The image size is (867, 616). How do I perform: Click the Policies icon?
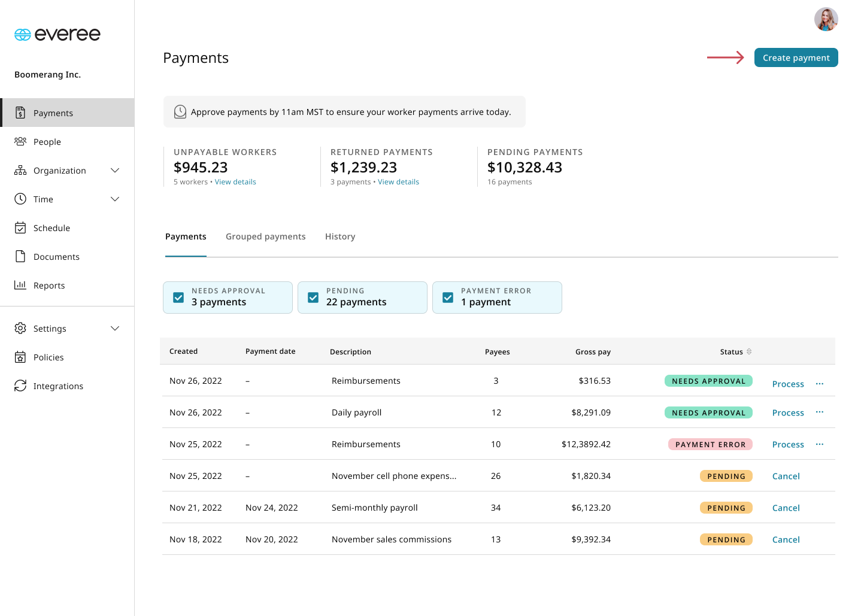[20, 357]
